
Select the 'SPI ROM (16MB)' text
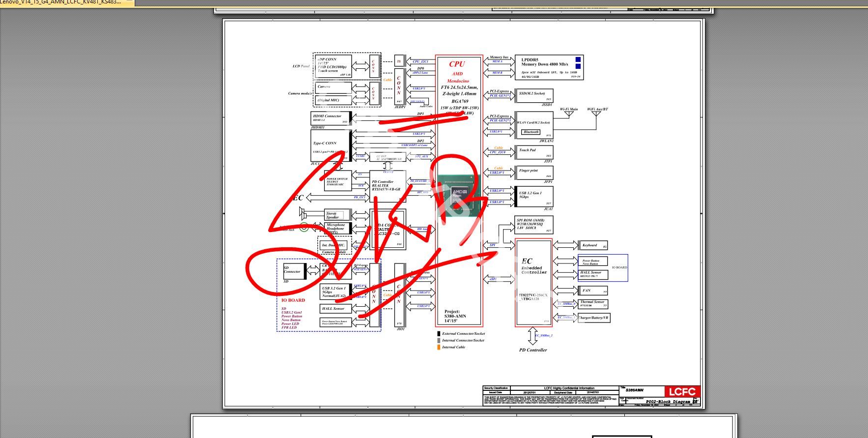[x=531, y=220]
